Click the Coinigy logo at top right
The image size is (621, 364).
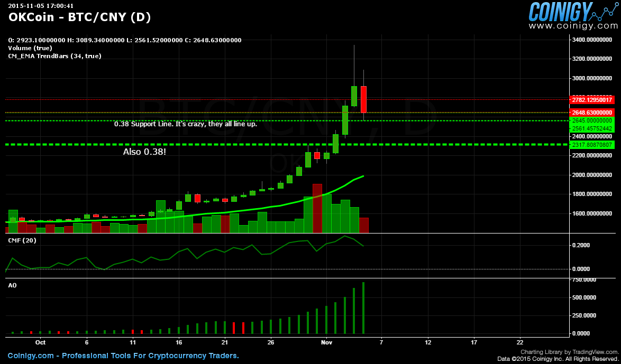click(x=573, y=11)
